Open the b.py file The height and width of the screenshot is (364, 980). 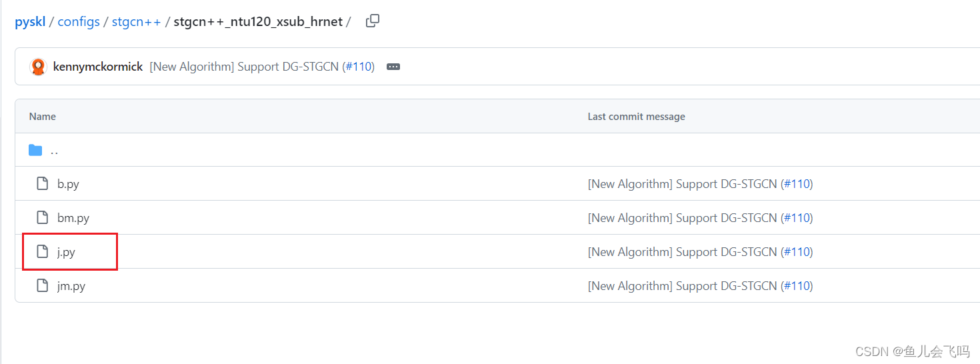click(68, 184)
